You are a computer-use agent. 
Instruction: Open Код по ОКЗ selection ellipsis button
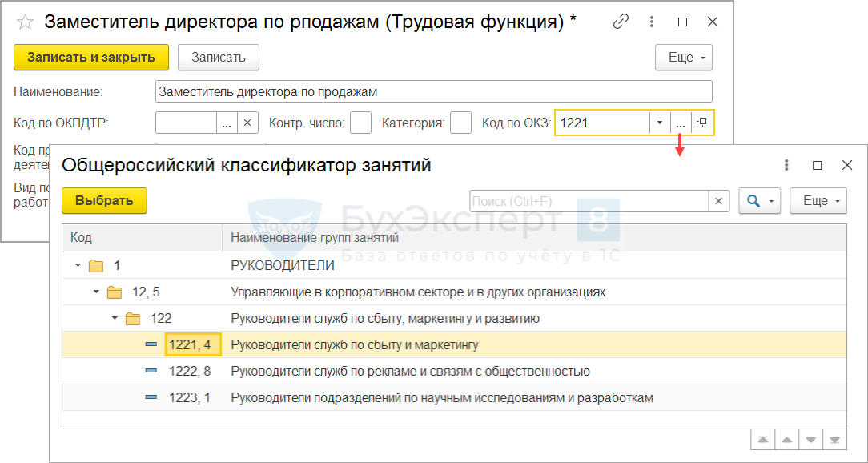coord(681,123)
